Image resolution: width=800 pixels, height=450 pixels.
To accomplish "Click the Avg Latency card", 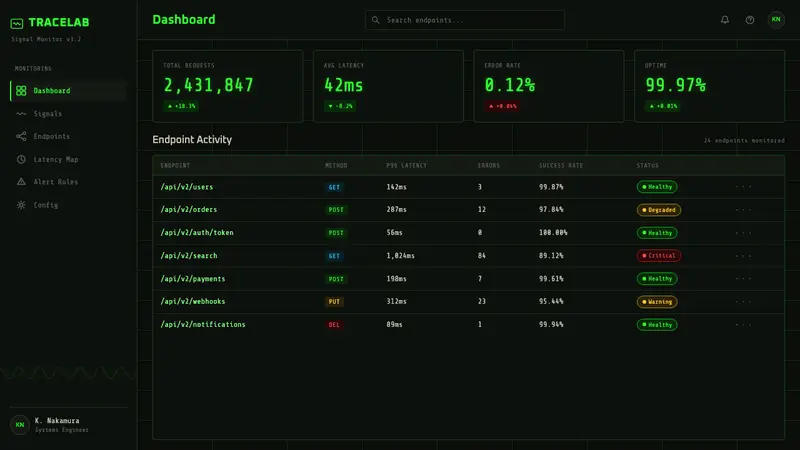I will point(388,86).
